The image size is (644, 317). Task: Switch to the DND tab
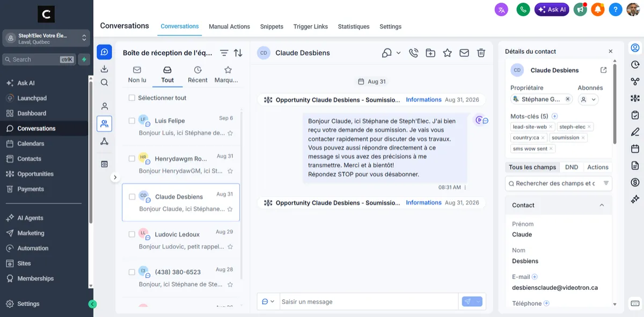tap(572, 167)
